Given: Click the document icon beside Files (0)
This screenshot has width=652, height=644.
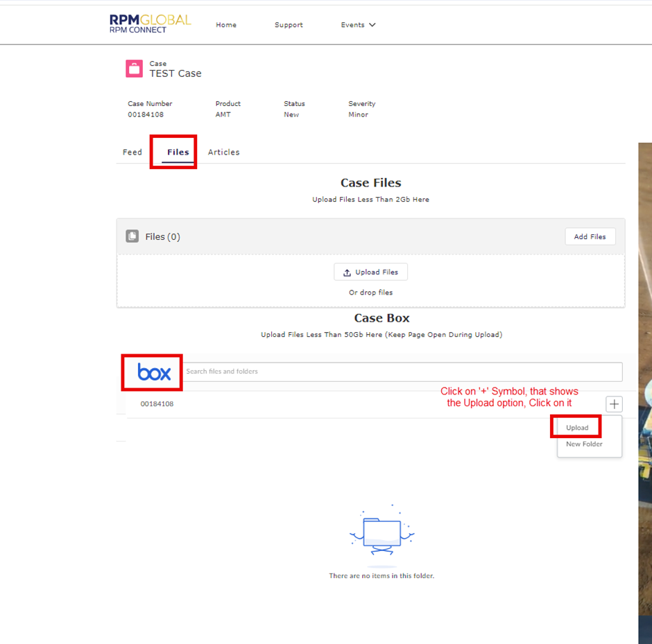Looking at the screenshot, I should click(x=132, y=236).
